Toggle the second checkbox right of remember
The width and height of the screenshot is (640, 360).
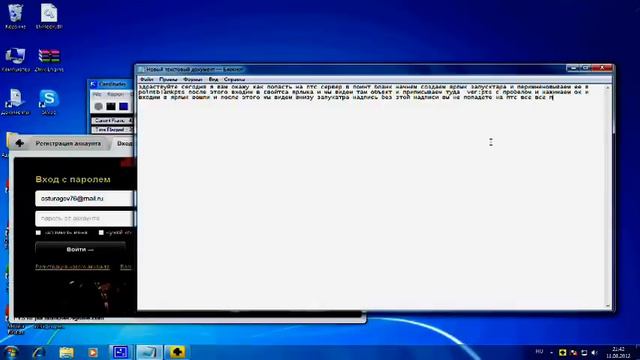coord(101,233)
